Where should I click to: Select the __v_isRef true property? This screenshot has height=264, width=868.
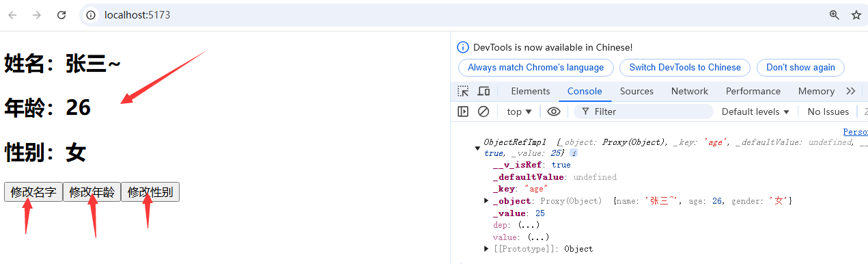pyautogui.click(x=531, y=165)
